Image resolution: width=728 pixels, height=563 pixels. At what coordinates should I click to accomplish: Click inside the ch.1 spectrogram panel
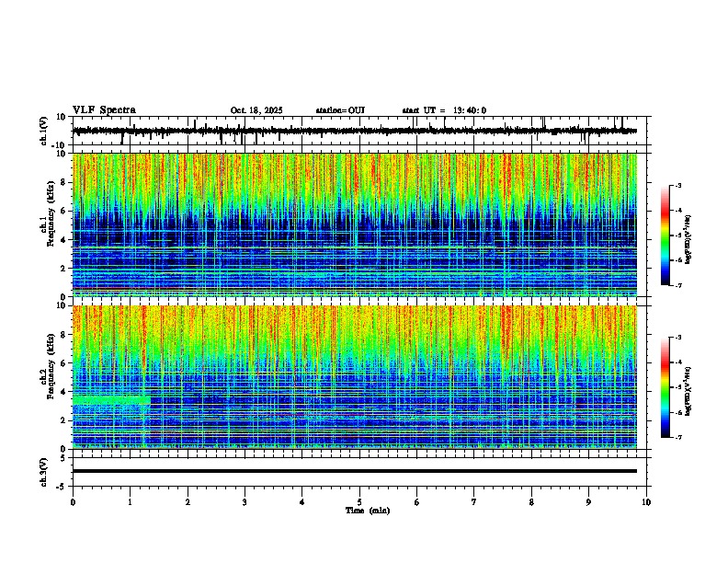[355, 224]
